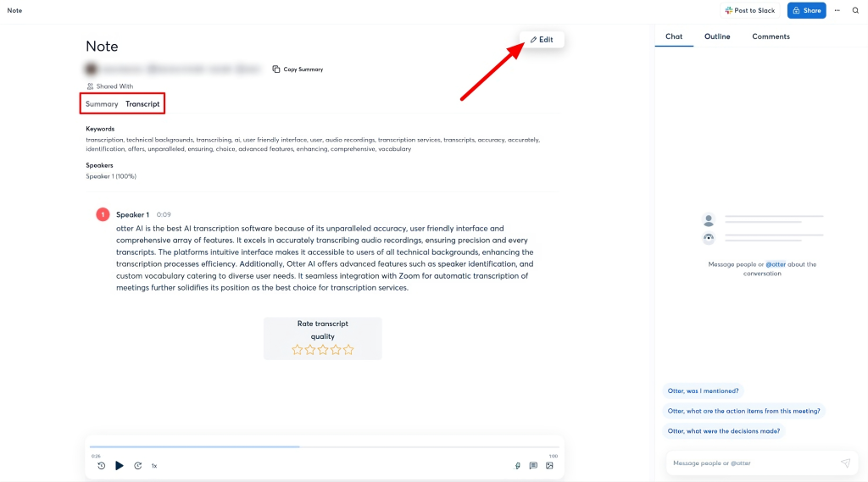Rewind audio with the skip-back icon

tap(102, 466)
